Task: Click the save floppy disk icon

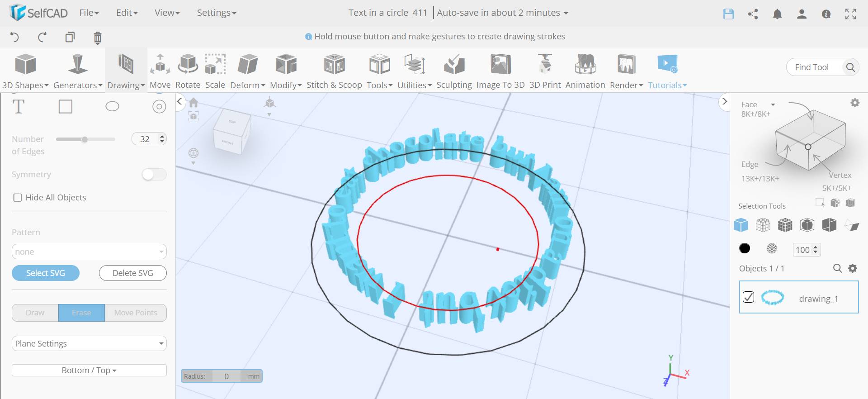Action: pos(728,14)
